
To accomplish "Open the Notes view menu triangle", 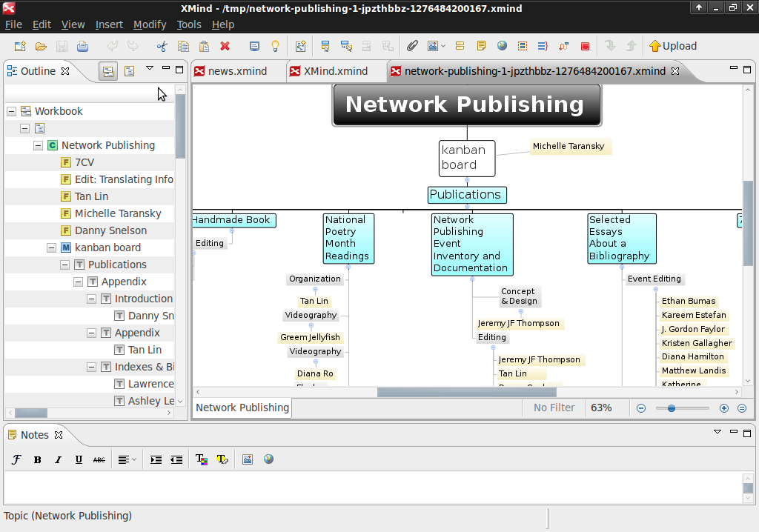I will tap(717, 432).
